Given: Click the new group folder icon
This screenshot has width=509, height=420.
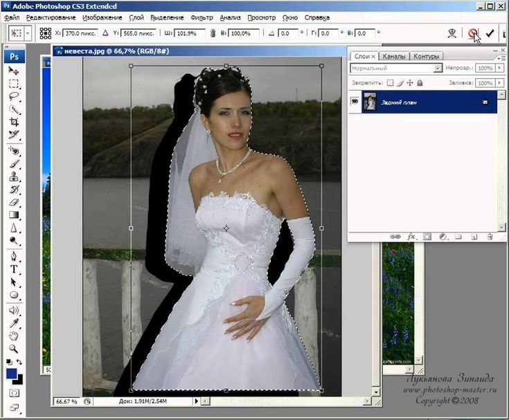Looking at the screenshot, I should (458, 237).
